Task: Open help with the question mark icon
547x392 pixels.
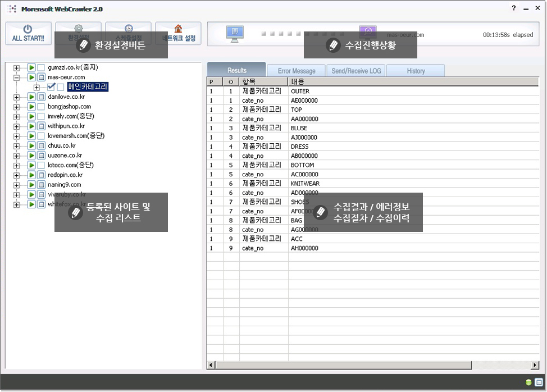Action: pos(514,8)
